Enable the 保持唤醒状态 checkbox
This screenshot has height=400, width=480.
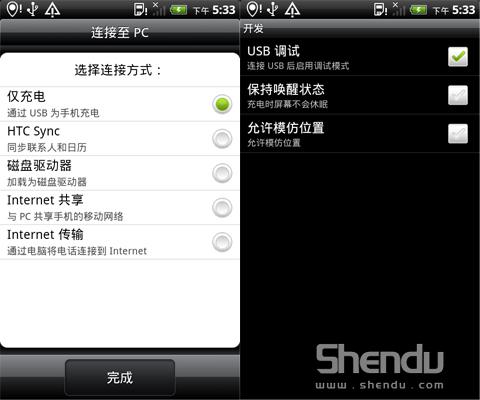(458, 95)
